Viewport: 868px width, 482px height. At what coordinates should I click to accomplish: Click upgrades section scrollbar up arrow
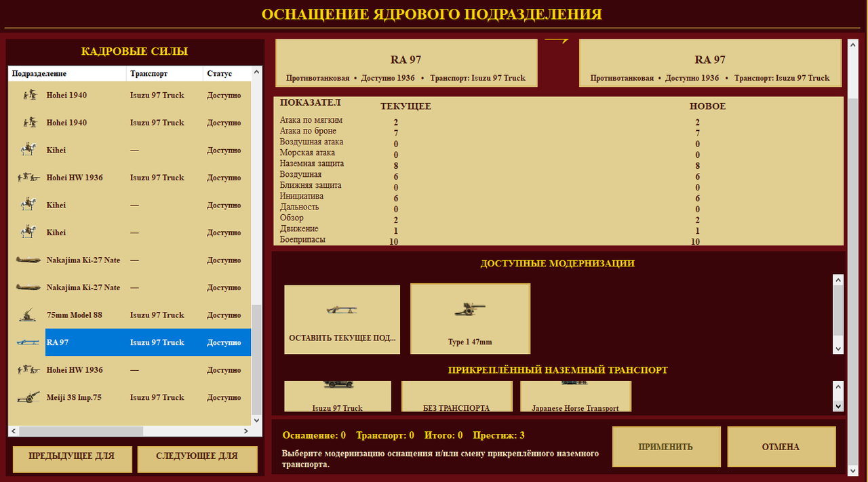[x=837, y=280]
